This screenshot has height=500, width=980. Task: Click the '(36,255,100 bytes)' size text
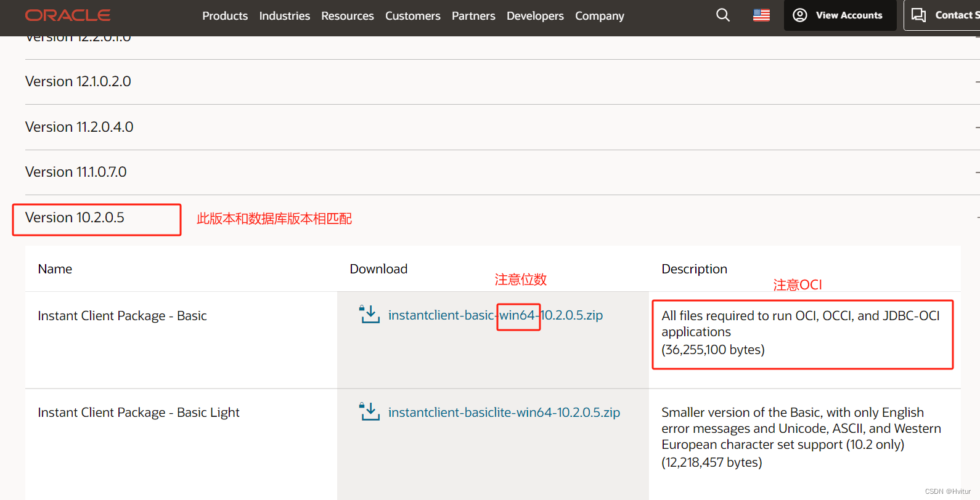(x=713, y=350)
